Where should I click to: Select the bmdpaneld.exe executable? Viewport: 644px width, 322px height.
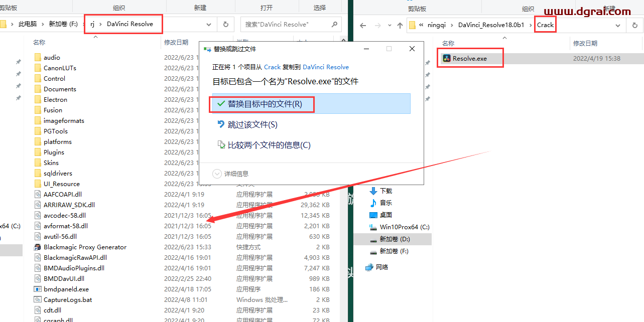[x=65, y=289]
